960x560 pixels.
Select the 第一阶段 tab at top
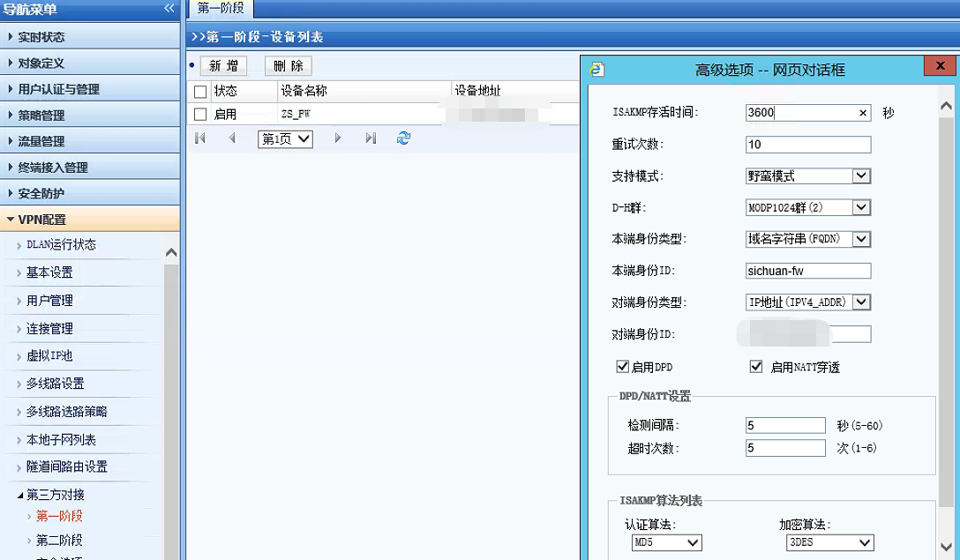[221, 8]
